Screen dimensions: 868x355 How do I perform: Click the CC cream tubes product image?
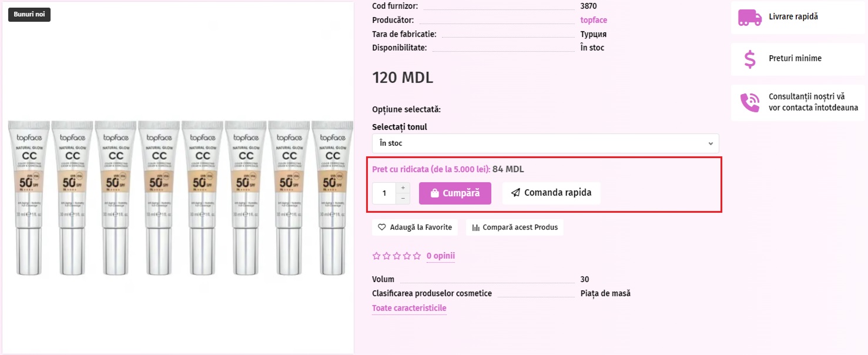pos(180,197)
